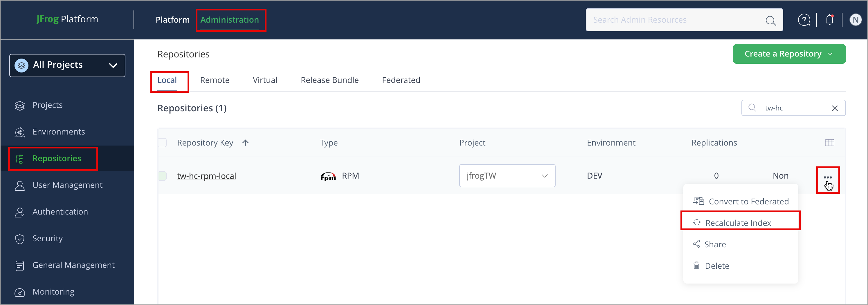
Task: Click the user avatar initial N
Action: pos(856,19)
